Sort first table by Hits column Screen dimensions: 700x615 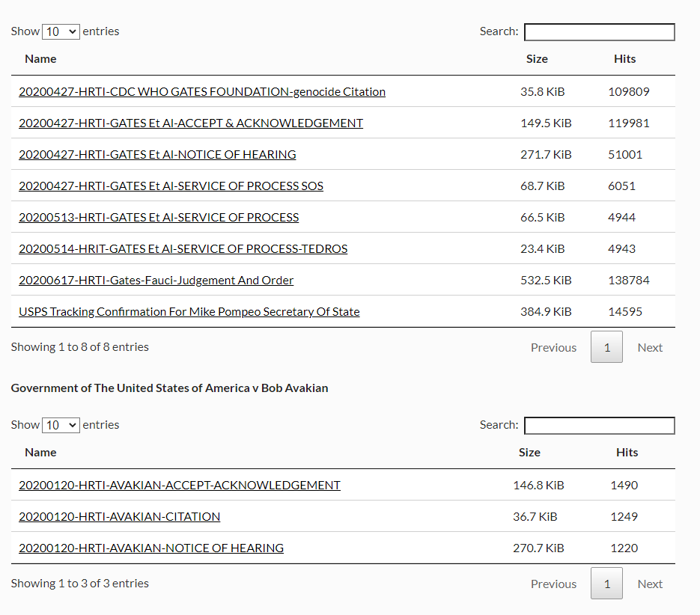(624, 59)
